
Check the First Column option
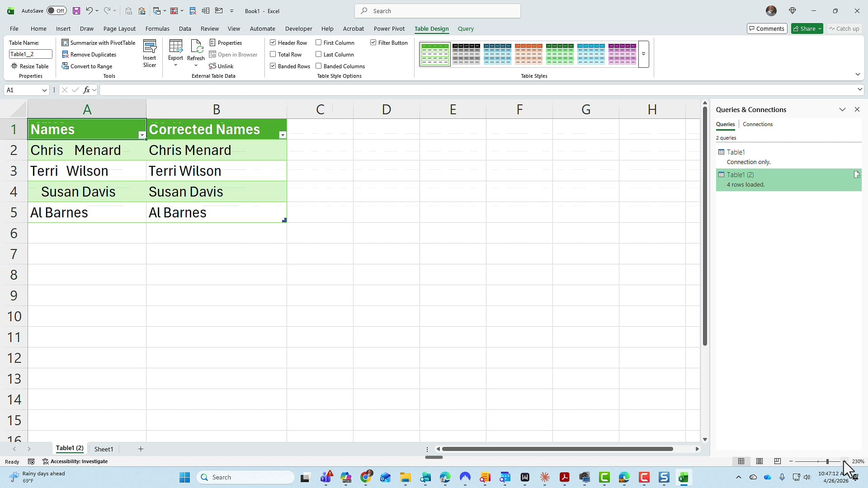click(x=319, y=42)
